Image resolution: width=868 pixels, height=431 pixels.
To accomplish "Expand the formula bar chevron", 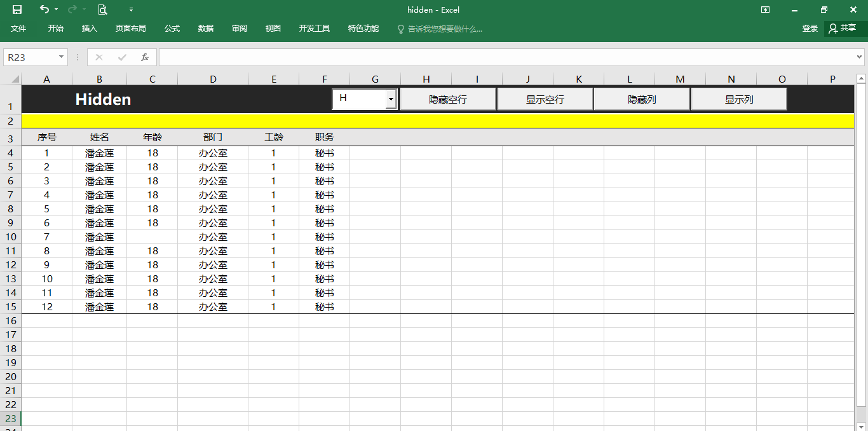I will click(860, 57).
